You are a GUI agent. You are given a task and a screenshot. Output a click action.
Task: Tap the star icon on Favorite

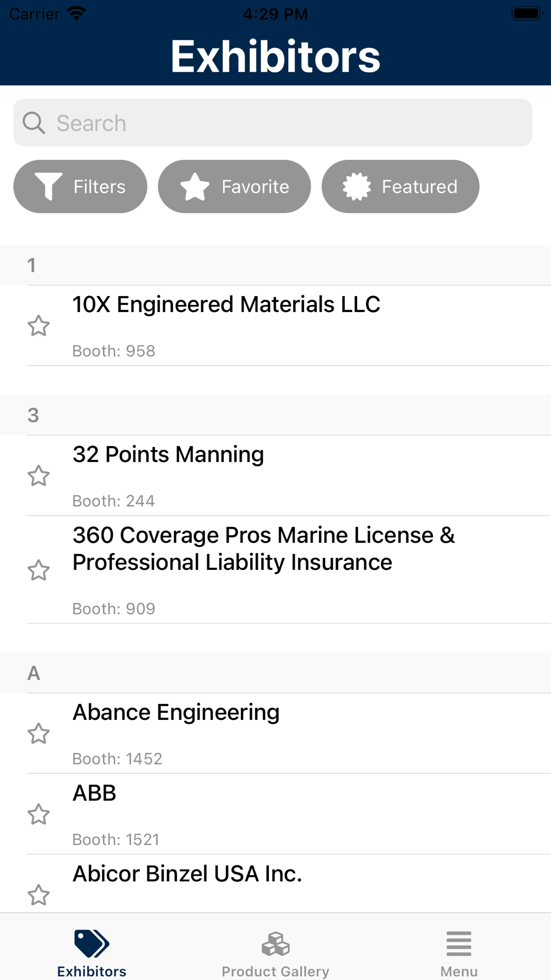click(195, 186)
